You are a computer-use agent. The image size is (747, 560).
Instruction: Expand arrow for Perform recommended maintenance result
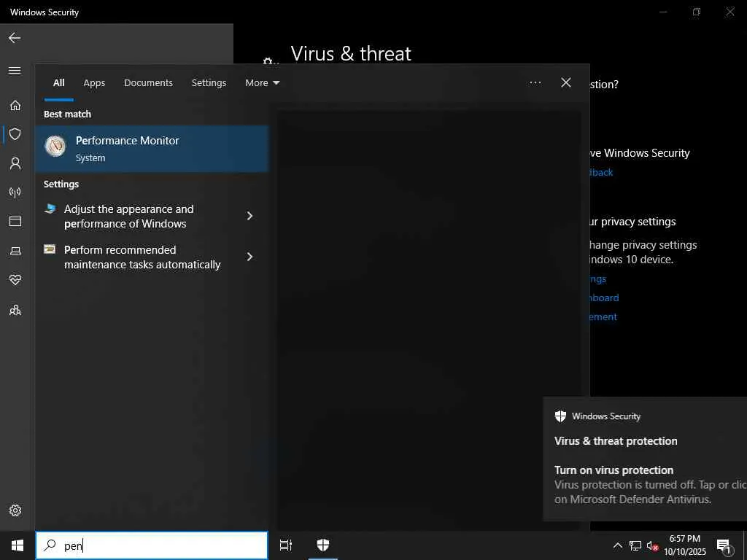click(x=249, y=257)
